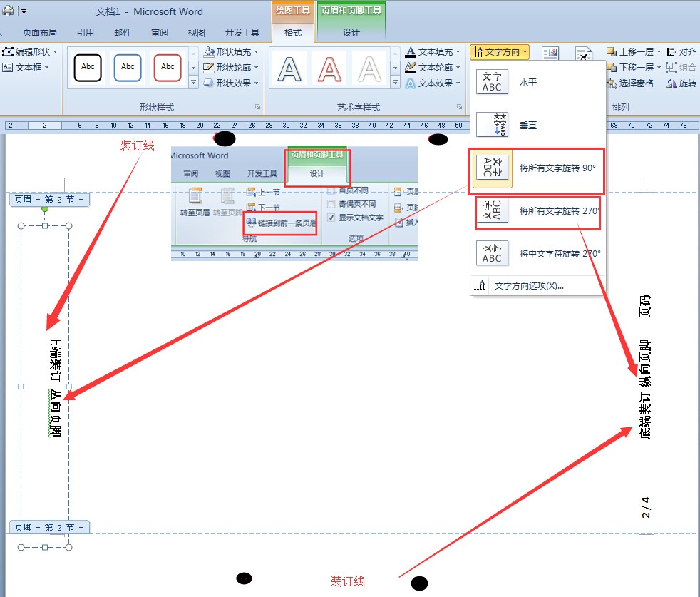Open the 页面布局 page layout tab

coord(39,33)
